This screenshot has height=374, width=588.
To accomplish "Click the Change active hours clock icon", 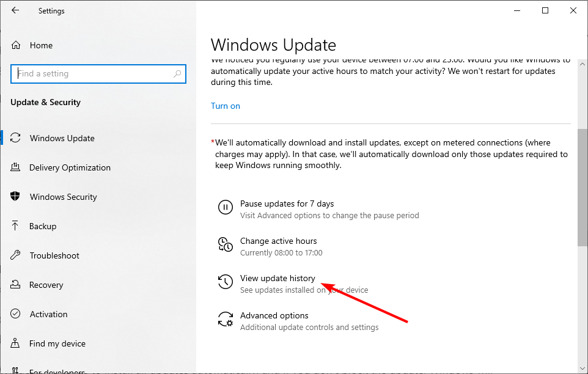I will point(226,245).
